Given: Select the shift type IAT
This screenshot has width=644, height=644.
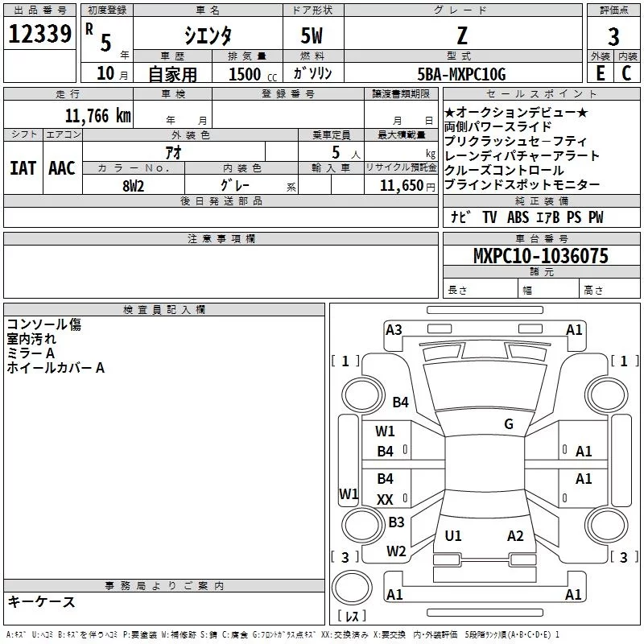Looking at the screenshot, I should (23, 168).
